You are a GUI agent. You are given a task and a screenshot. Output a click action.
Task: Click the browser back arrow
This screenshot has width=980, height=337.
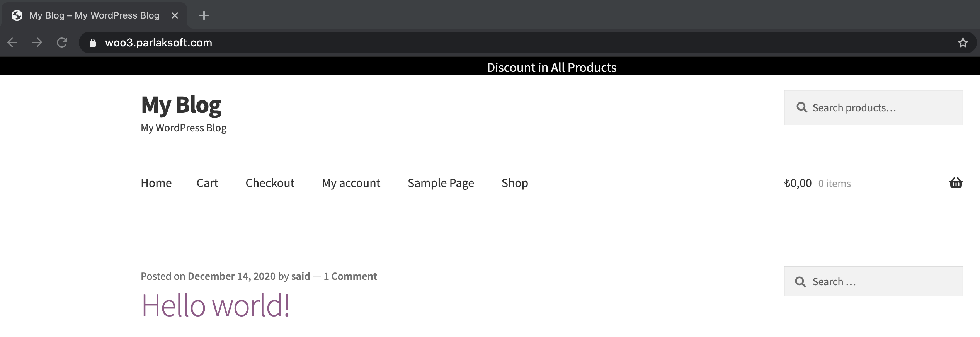(13, 43)
